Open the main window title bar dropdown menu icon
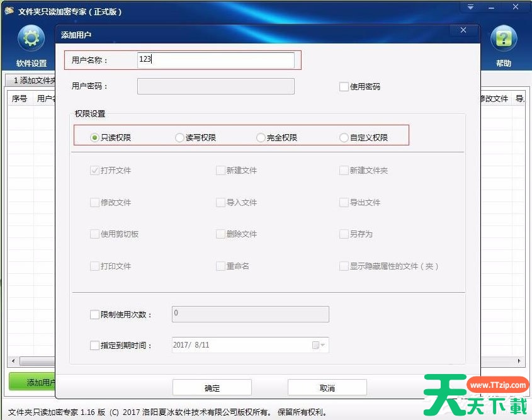Image resolution: width=532 pixels, height=420 pixels. (x=470, y=7)
